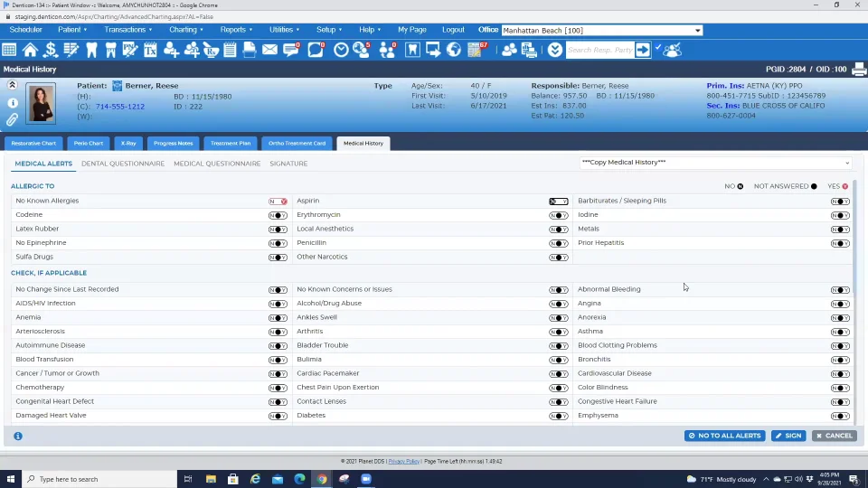Open the empty chat bubble icon
Image resolution: width=868 pixels, height=488 pixels.
click(x=316, y=50)
